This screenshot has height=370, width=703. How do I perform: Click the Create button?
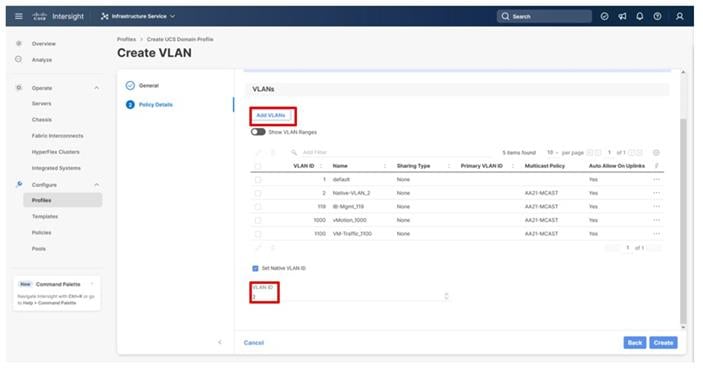click(663, 343)
